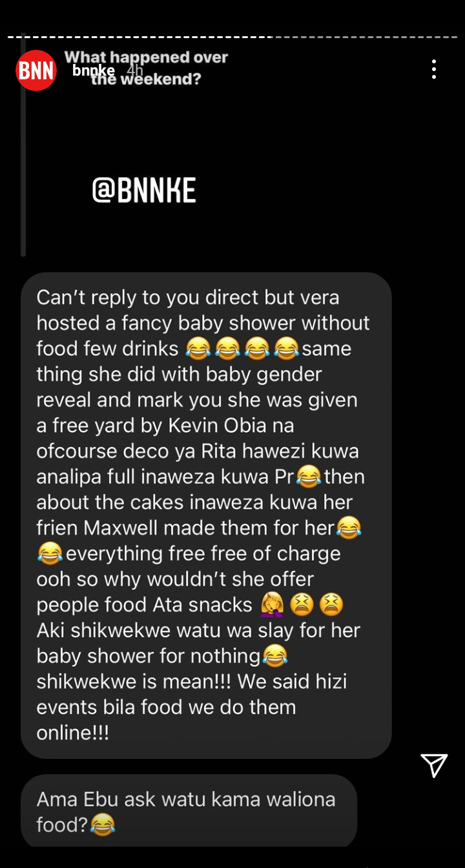Click the dashed part of story progress bar
The image size is (465, 868).
364,37
